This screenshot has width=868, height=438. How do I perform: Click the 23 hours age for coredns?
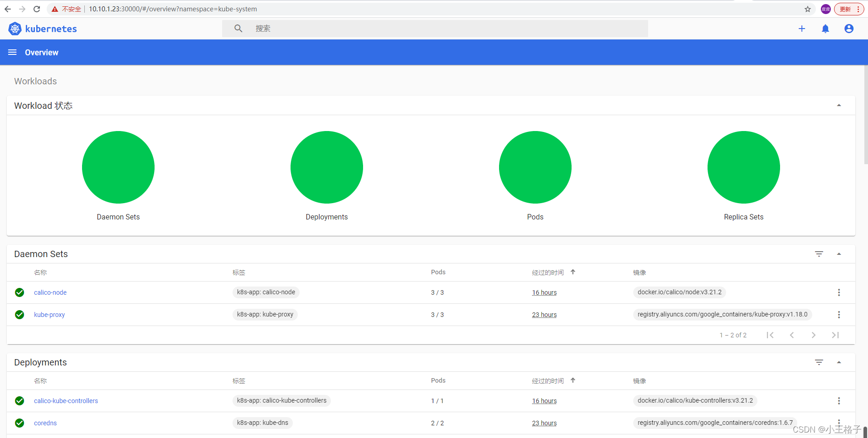[544, 423]
